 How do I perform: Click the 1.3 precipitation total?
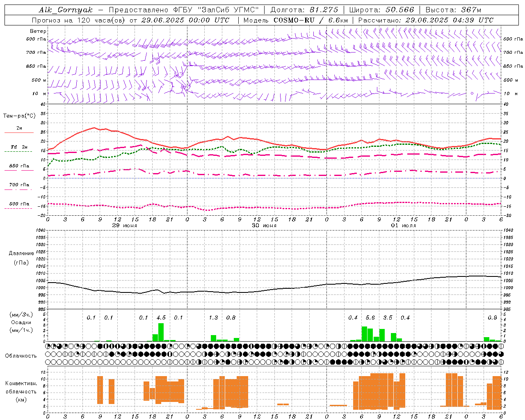213,318
